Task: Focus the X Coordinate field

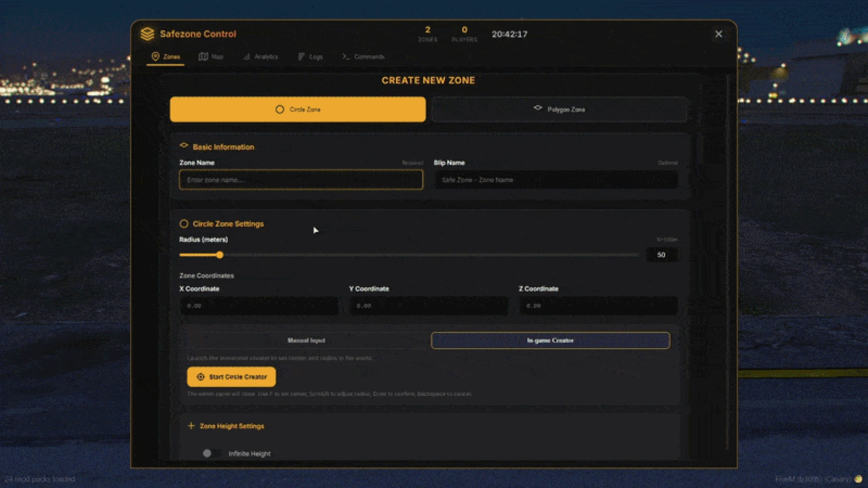Action: (x=259, y=306)
